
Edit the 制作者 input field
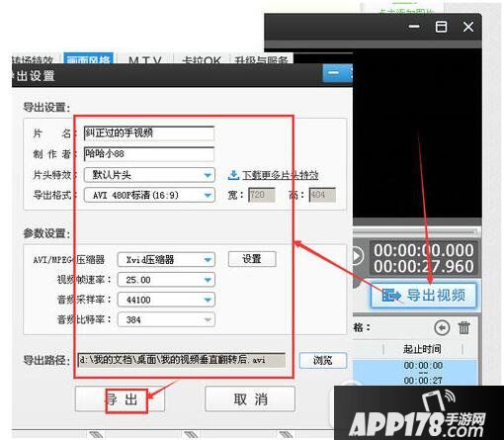pyautogui.click(x=149, y=154)
